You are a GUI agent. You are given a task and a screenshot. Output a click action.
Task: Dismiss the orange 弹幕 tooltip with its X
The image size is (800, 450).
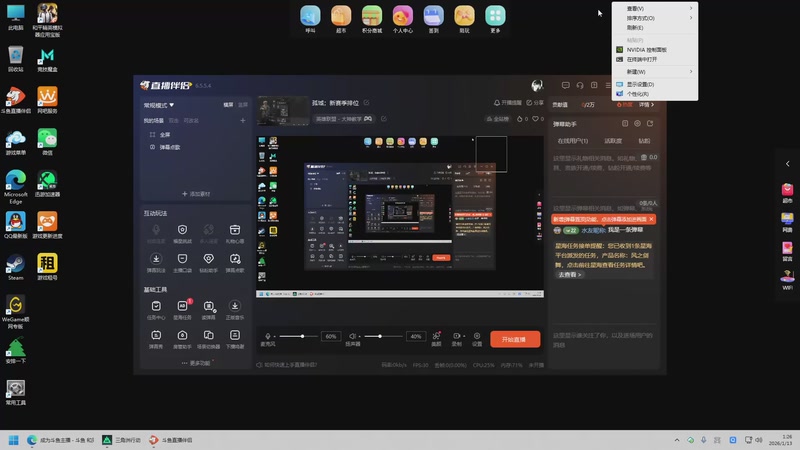(x=651, y=219)
